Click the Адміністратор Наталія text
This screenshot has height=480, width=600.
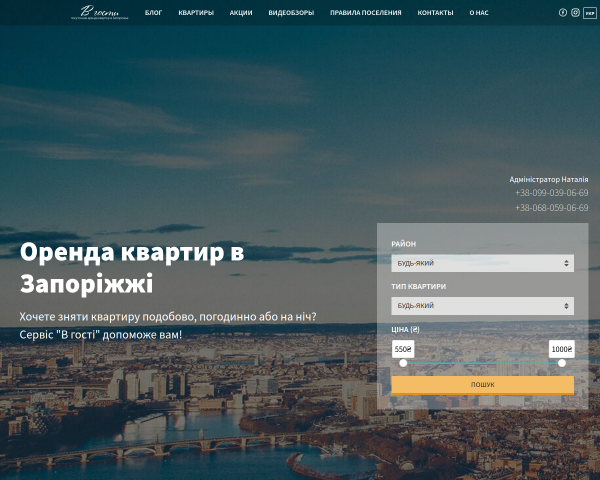[x=549, y=180]
